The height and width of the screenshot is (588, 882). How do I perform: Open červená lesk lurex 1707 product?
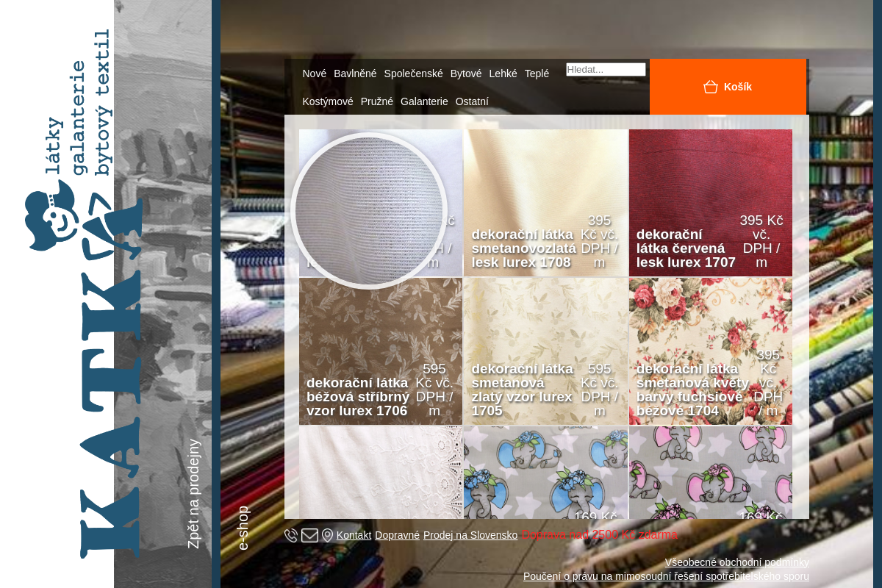coord(711,203)
